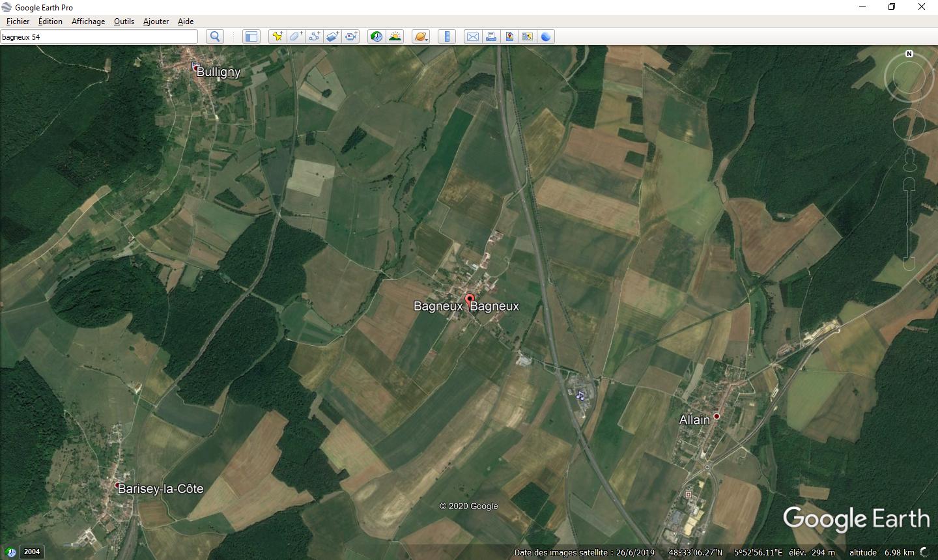Show historical imagery clock icon
The width and height of the screenshot is (938, 560).
pos(377,36)
